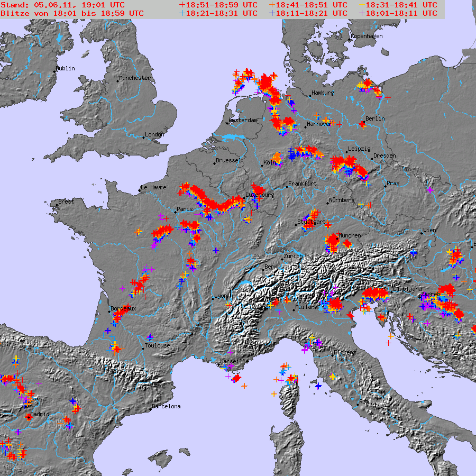The image size is (476, 476).
Task: Click the Bern city label
Action: pyautogui.click(x=271, y=267)
